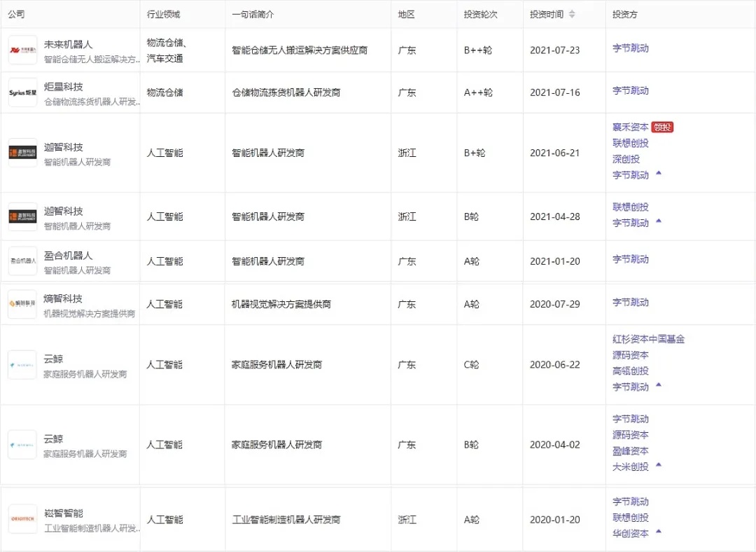The width and height of the screenshot is (756, 552).
Task: Click the 公司 column header
Action: coord(16,15)
